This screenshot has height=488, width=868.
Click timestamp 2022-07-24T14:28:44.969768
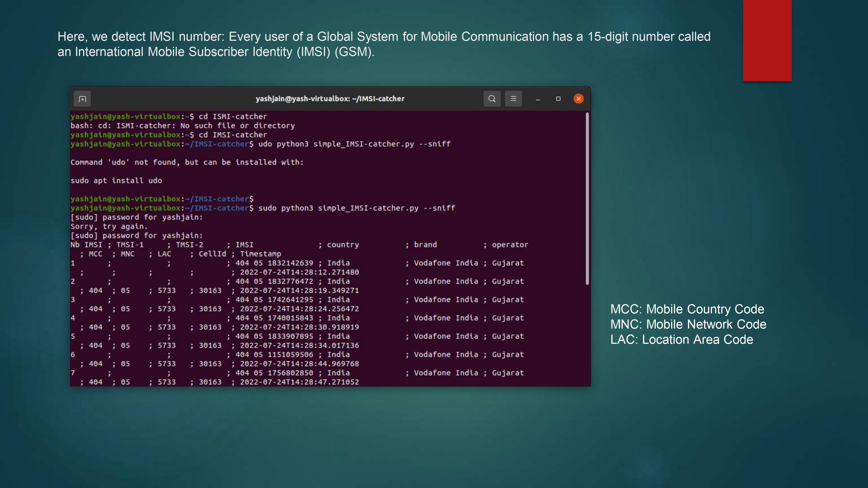299,364
